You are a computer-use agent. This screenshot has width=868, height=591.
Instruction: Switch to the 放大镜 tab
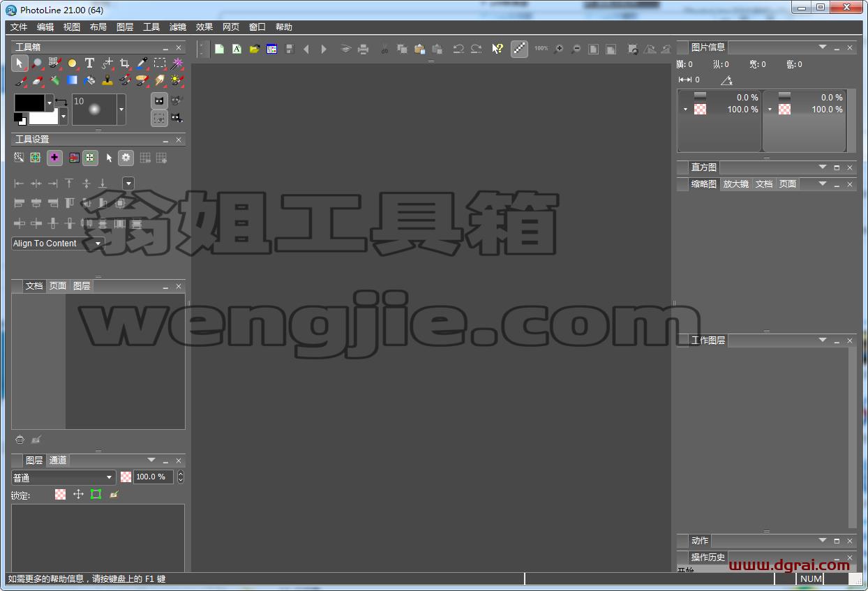point(736,184)
